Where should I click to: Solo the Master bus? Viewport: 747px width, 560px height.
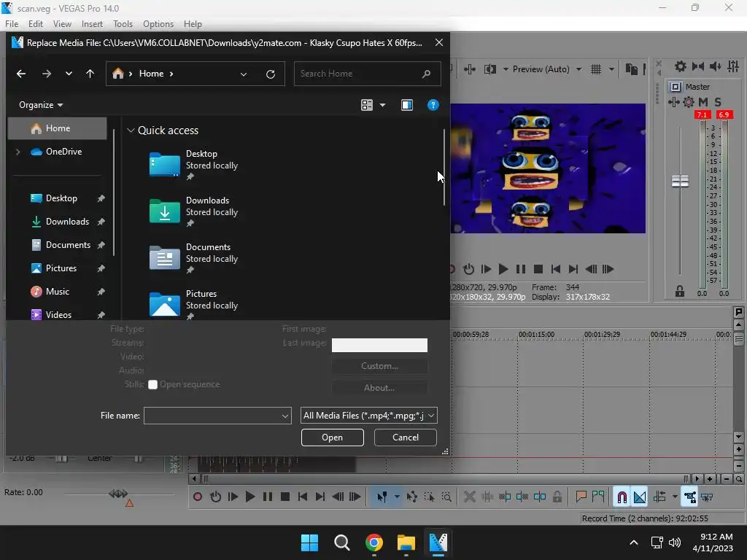coord(718,102)
